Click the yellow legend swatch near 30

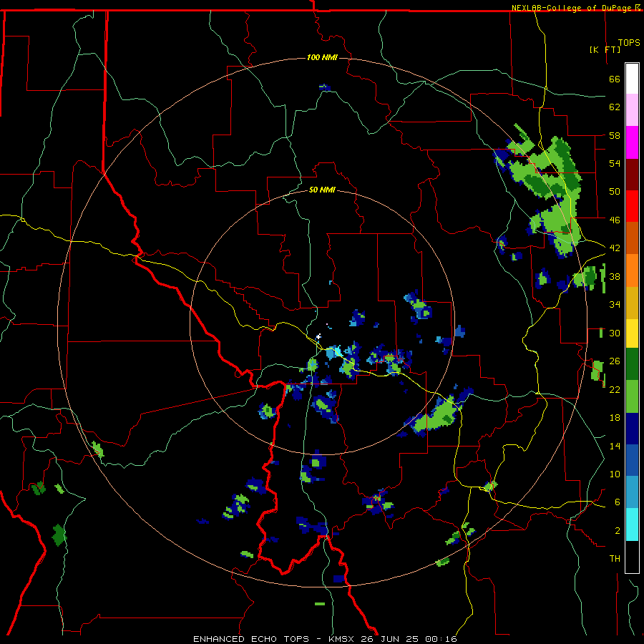tap(632, 333)
